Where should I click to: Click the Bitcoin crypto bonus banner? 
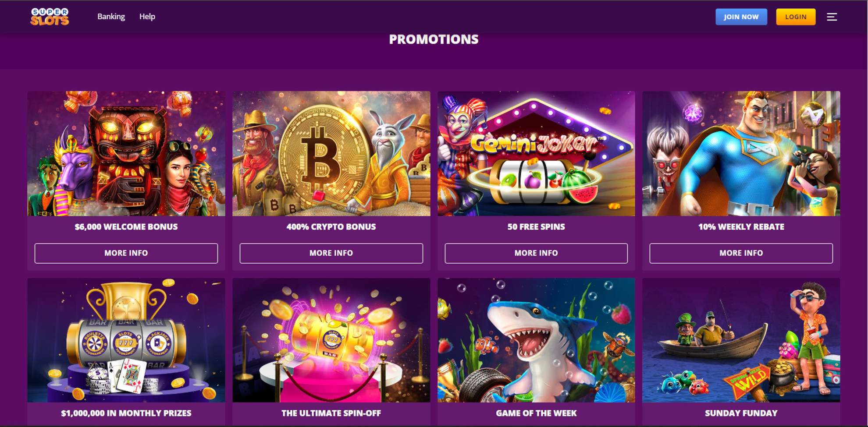pos(331,153)
